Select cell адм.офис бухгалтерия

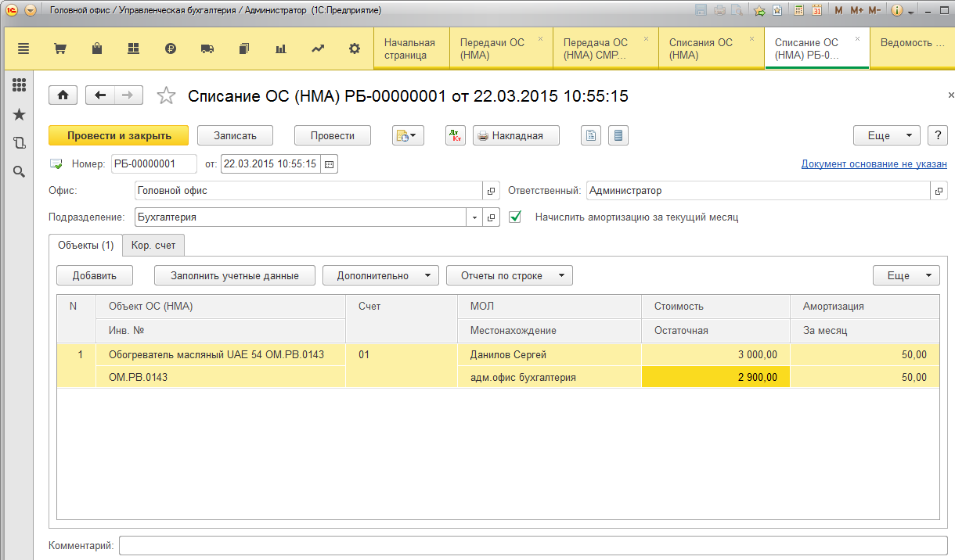click(550, 377)
